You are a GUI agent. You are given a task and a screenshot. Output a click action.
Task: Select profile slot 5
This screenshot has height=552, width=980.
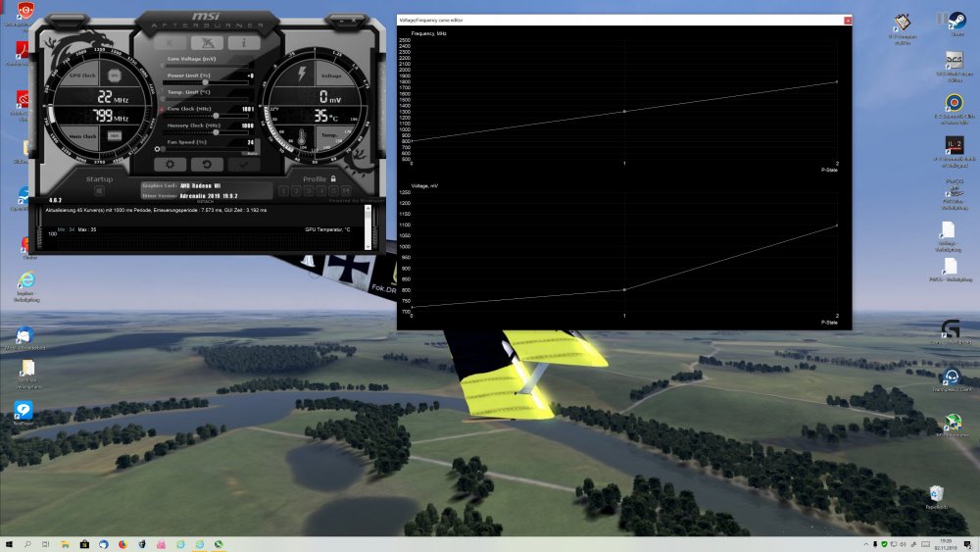(333, 190)
